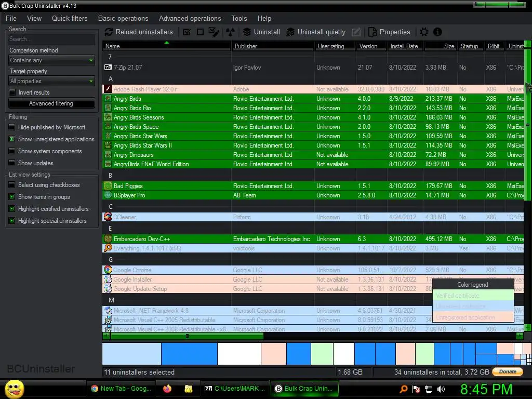The width and height of the screenshot is (532, 399).
Task: Click the deselect all square toolbar icon
Action: click(x=200, y=32)
